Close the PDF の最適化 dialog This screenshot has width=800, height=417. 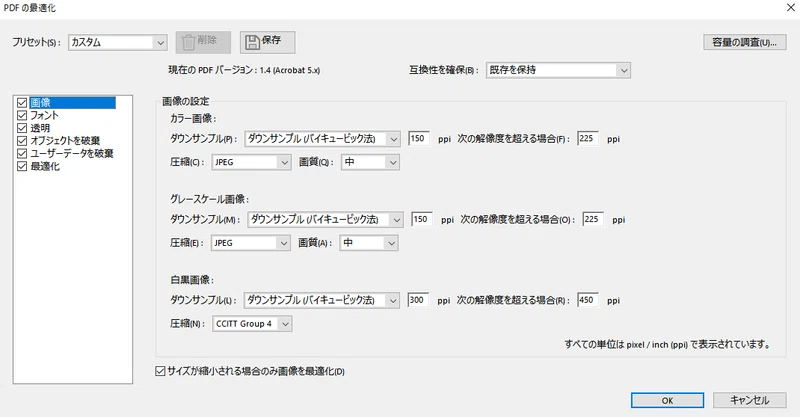pyautogui.click(x=790, y=7)
